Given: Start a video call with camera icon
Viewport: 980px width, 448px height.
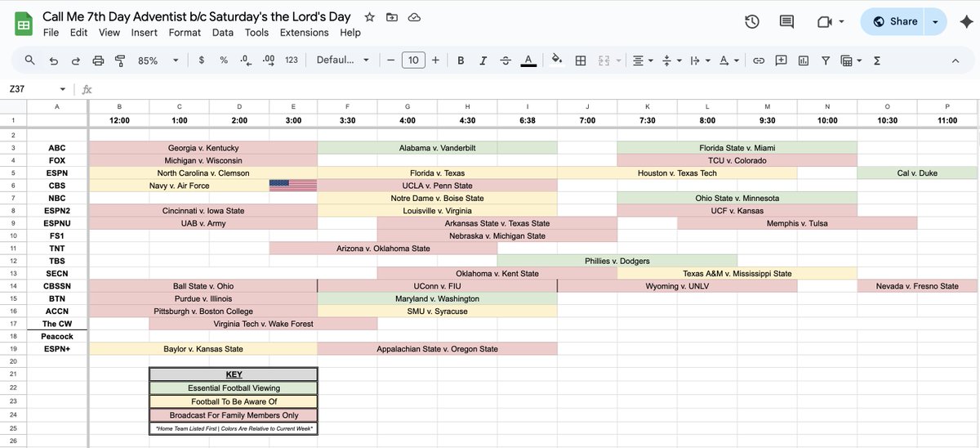Looking at the screenshot, I should point(824,22).
